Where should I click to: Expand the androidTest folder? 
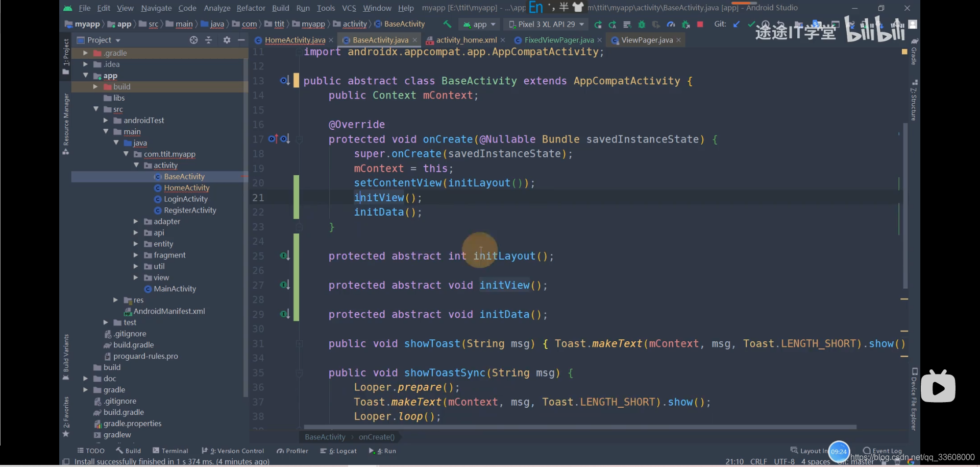pos(106,121)
